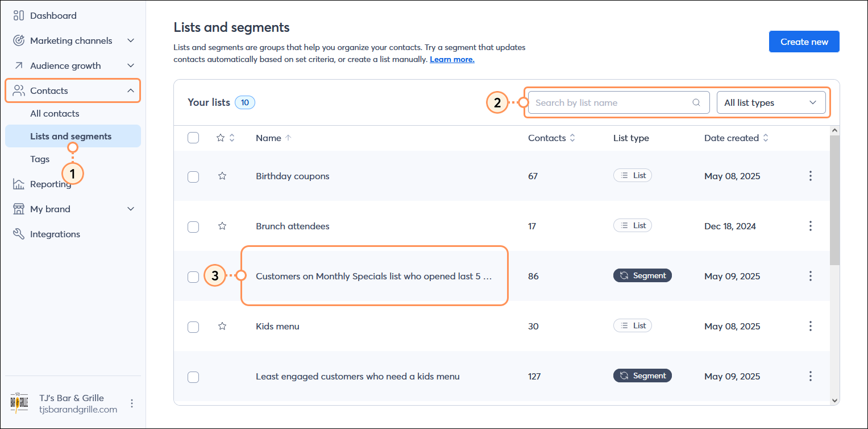Open Customers on Monthly Specials segment
The width and height of the screenshot is (868, 429).
373,276
